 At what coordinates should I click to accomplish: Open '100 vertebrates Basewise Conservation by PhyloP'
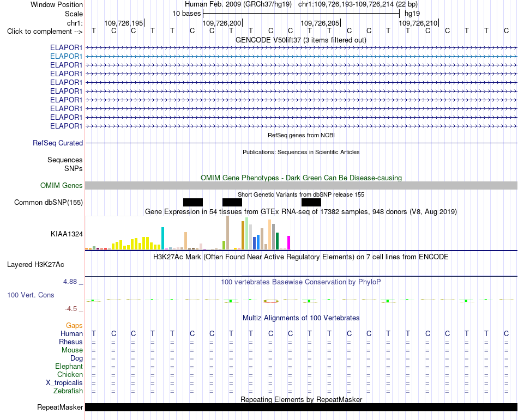[301, 282]
